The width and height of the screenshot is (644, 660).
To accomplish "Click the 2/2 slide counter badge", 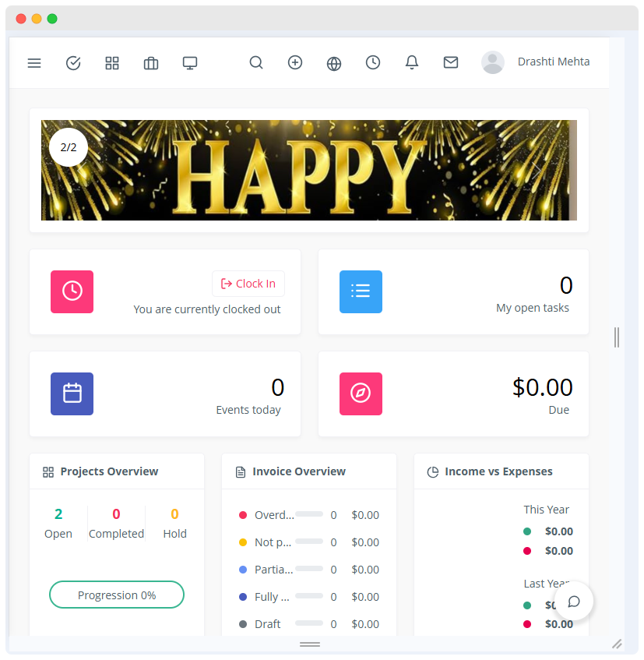I will (69, 147).
